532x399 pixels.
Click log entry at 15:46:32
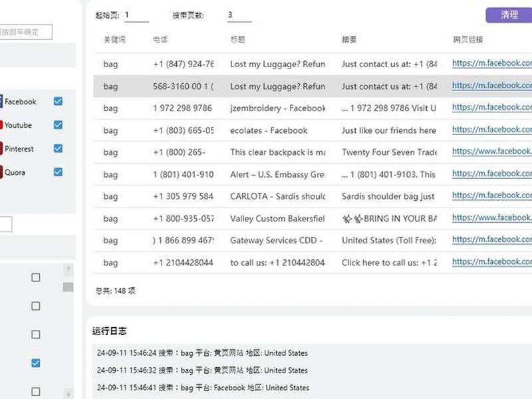pyautogui.click(x=202, y=370)
